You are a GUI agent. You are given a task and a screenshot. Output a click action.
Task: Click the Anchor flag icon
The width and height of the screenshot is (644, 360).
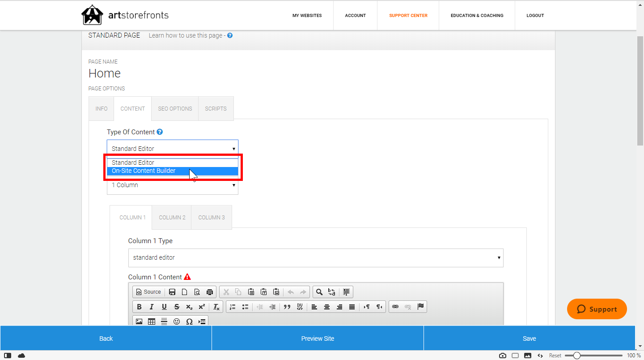click(x=420, y=307)
